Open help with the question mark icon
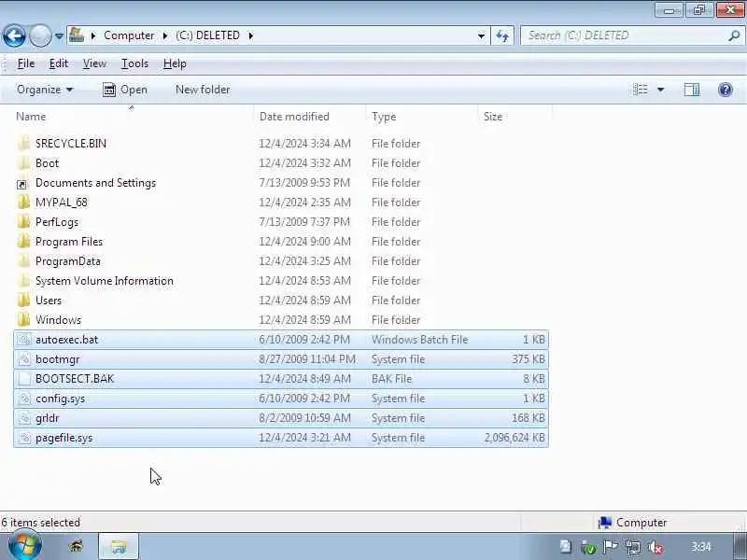747x560 pixels. coord(726,90)
